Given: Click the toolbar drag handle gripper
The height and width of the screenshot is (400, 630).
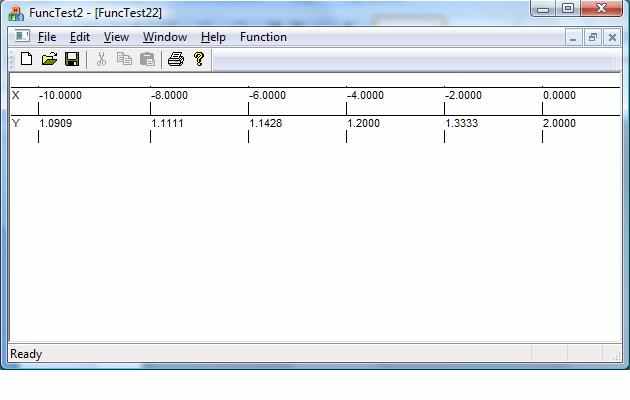Looking at the screenshot, I should 12,59.
